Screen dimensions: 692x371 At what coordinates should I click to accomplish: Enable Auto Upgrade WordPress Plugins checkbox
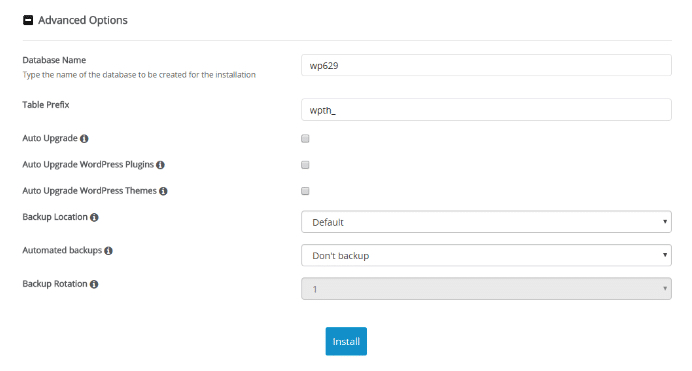(x=305, y=165)
